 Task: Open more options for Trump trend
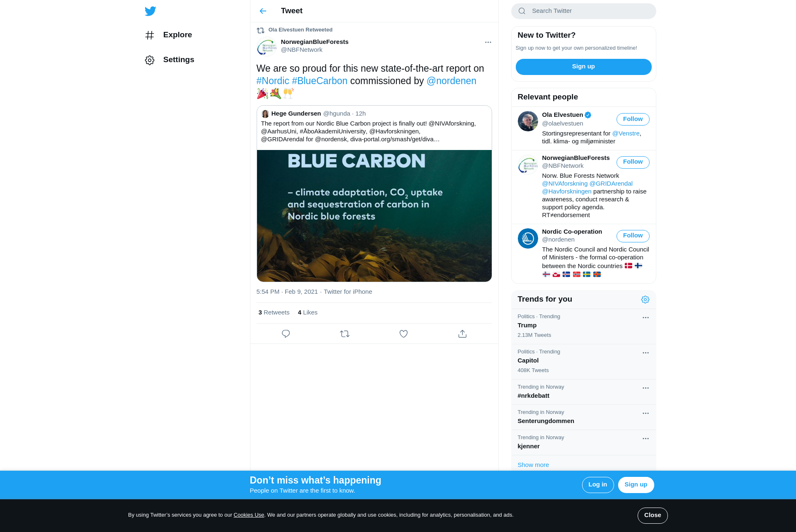(x=646, y=318)
